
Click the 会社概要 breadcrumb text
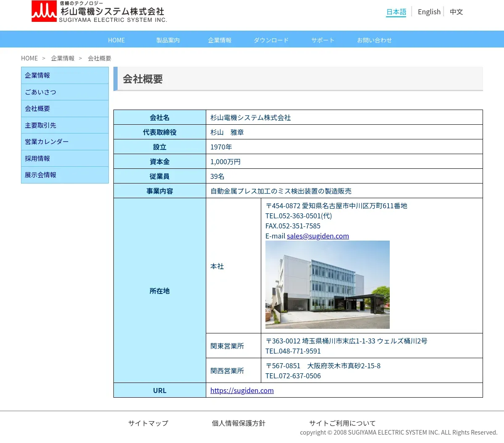pyautogui.click(x=100, y=58)
